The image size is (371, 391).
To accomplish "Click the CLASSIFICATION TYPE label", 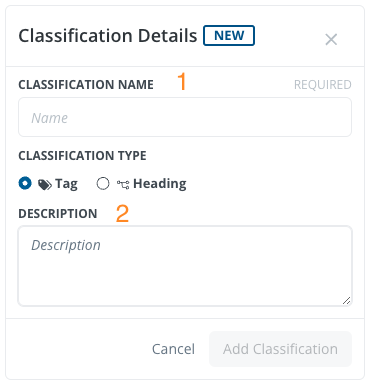I will [82, 156].
